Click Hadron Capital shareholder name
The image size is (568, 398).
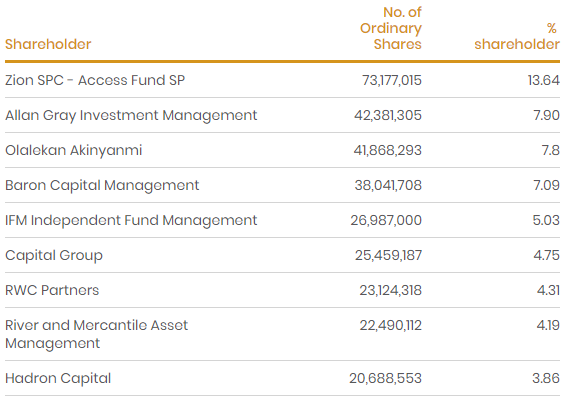[x=58, y=378]
